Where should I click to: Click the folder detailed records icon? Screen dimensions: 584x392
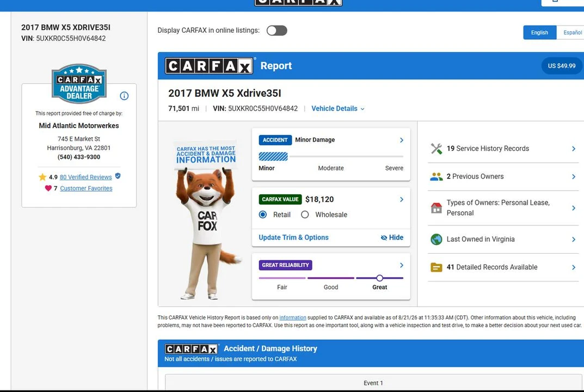pyautogui.click(x=436, y=267)
